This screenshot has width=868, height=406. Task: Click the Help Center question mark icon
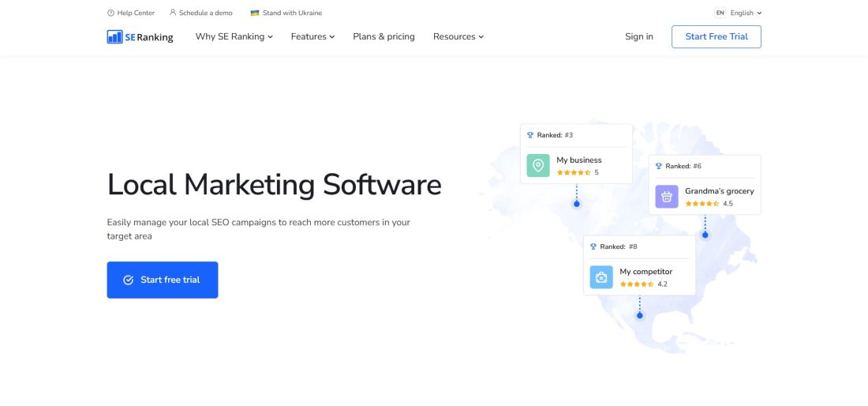click(x=110, y=13)
